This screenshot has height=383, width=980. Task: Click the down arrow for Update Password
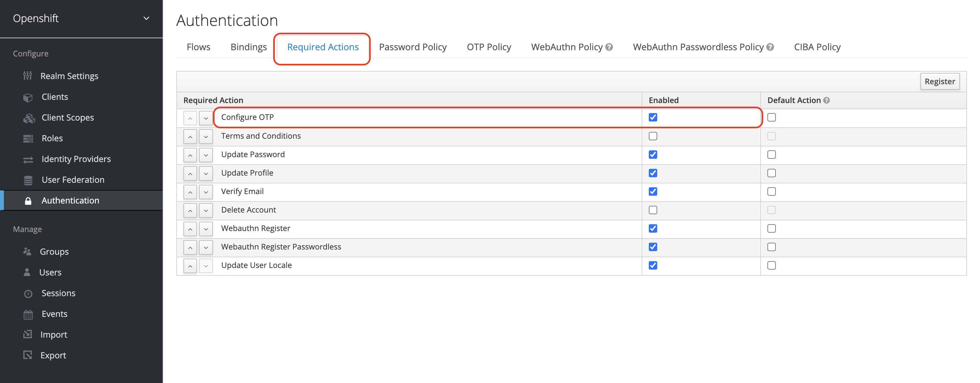coord(205,154)
